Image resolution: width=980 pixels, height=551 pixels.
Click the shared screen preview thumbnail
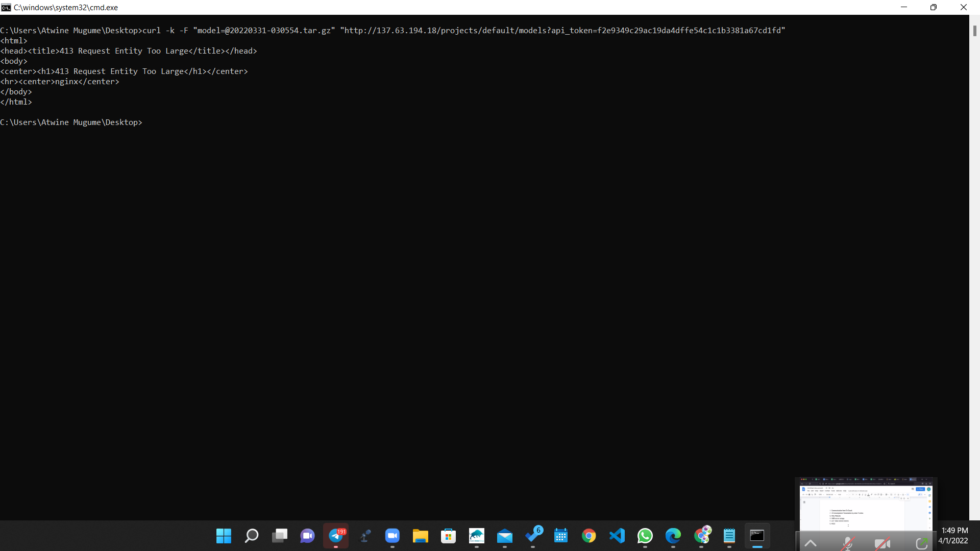point(866,504)
